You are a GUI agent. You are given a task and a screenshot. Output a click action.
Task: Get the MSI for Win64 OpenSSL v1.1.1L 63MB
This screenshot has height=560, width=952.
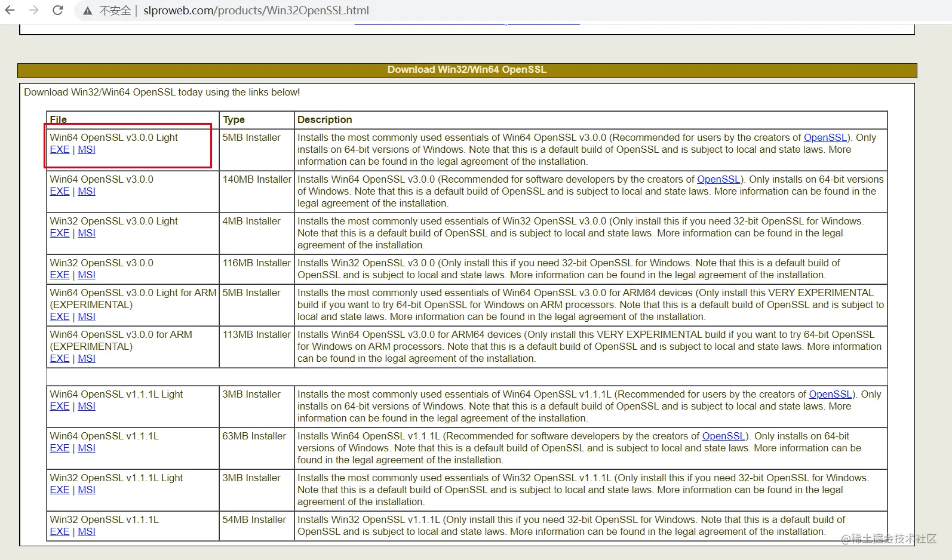(x=87, y=448)
